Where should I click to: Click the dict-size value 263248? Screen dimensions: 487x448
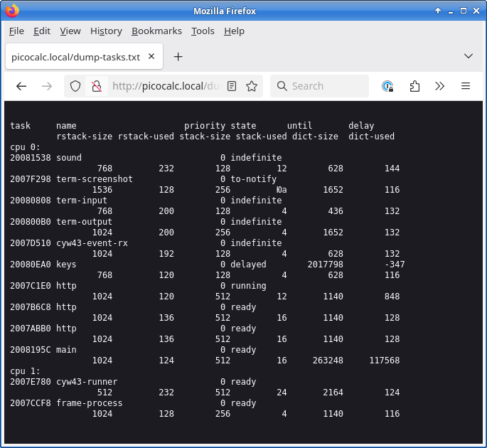click(328, 361)
